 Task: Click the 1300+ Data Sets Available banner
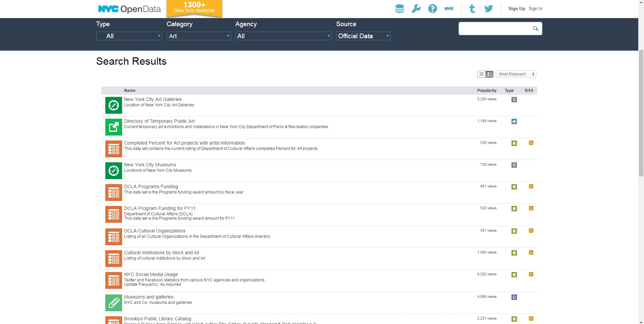click(194, 8)
